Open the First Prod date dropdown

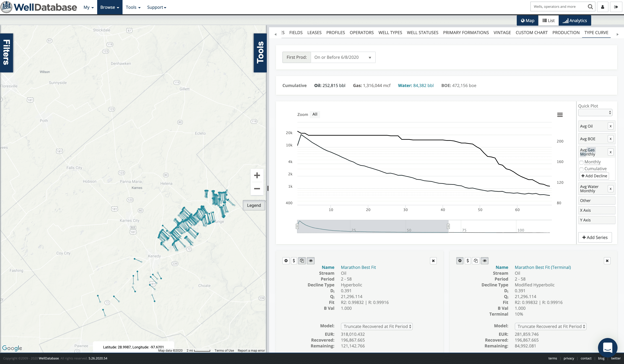coord(343,57)
